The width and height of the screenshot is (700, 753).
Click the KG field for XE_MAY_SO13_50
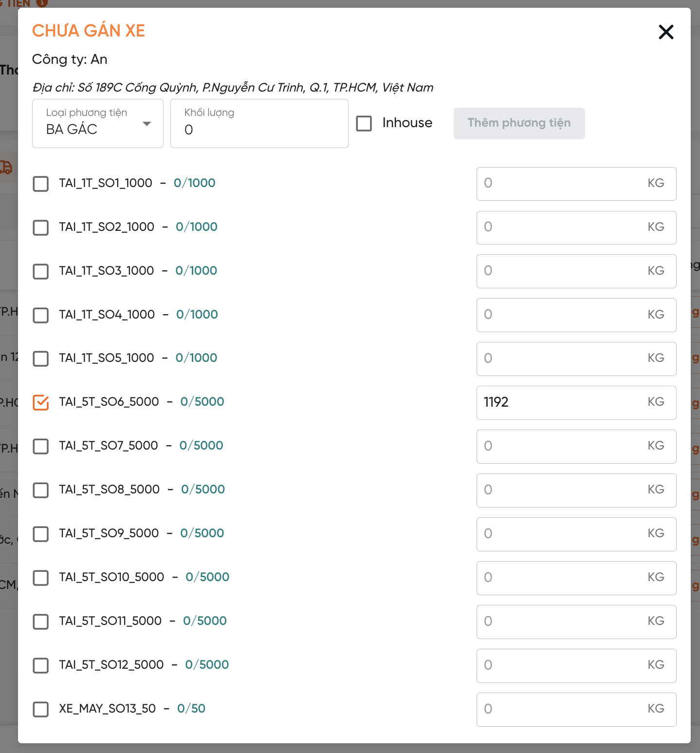pos(576,710)
